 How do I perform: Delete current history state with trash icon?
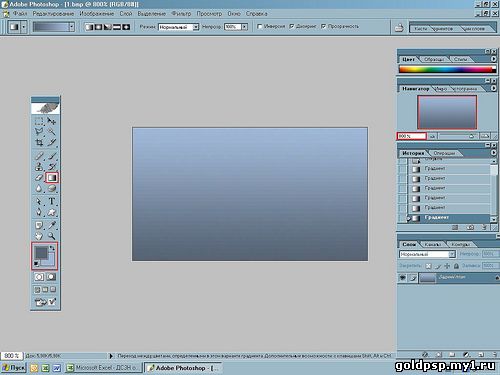(x=484, y=228)
